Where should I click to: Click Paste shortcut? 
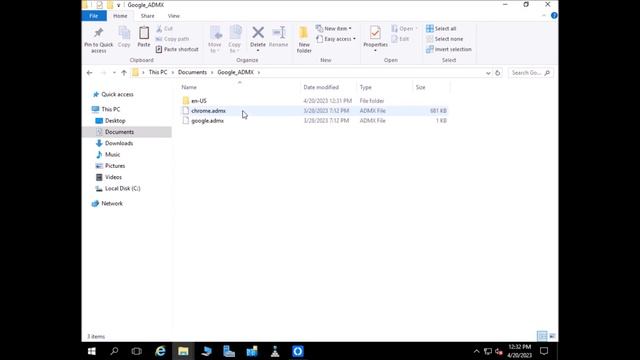point(177,49)
